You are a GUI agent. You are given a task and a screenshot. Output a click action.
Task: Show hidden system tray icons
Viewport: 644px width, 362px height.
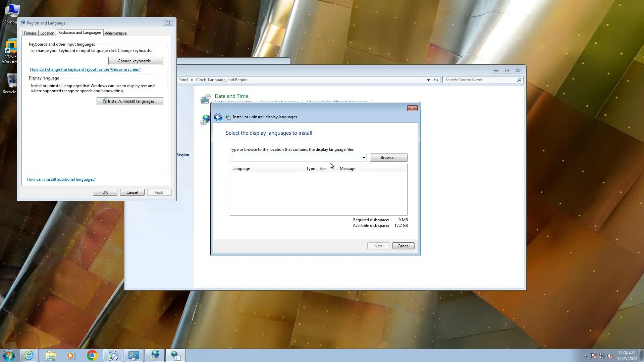point(586,356)
